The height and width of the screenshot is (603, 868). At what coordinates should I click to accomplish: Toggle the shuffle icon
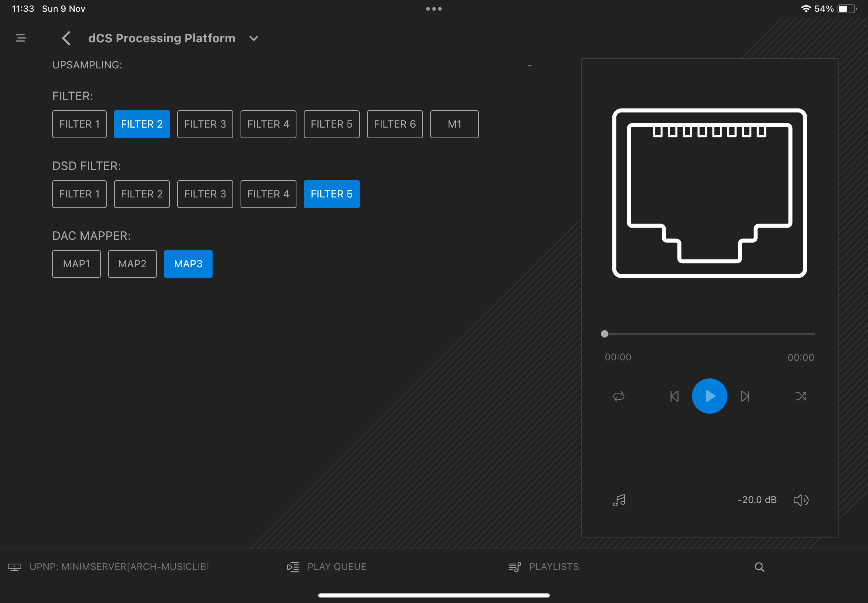[x=801, y=396]
